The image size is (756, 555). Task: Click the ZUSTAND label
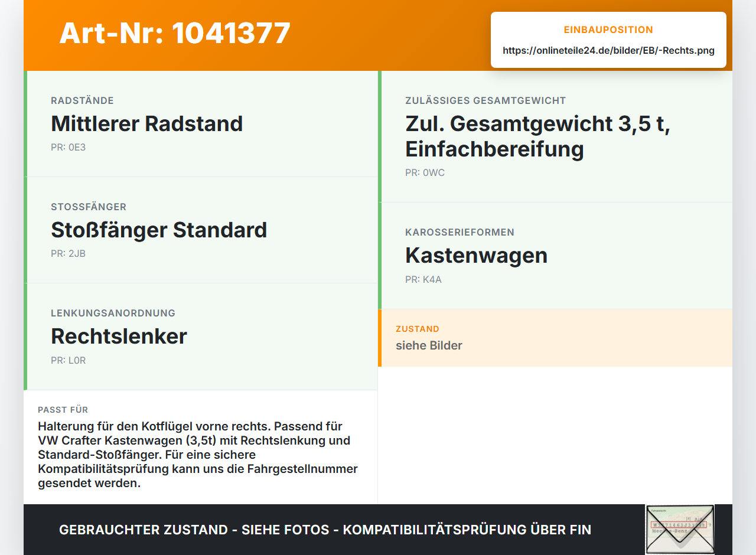point(417,329)
